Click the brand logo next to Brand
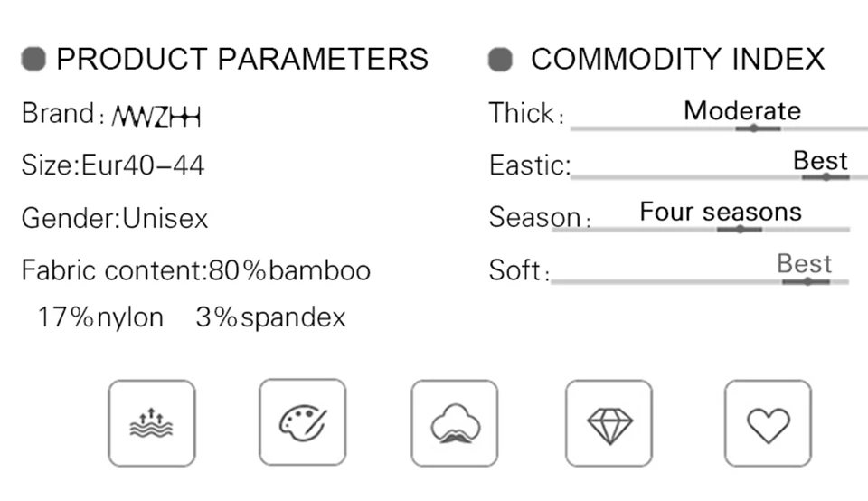 point(156,117)
